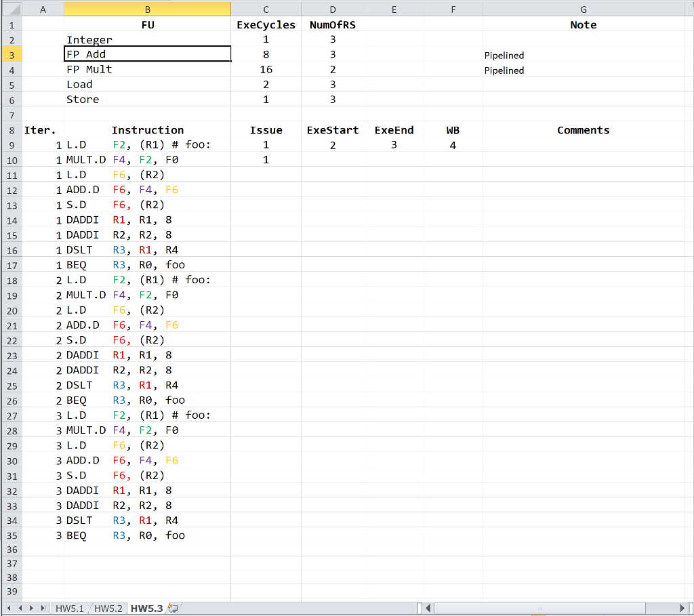Select row 3 header

pos(12,54)
